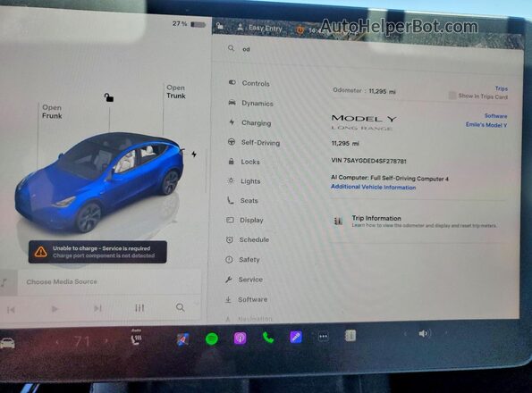532x393 pixels.
Task: Open the Dynamics menu
Action: (251, 103)
